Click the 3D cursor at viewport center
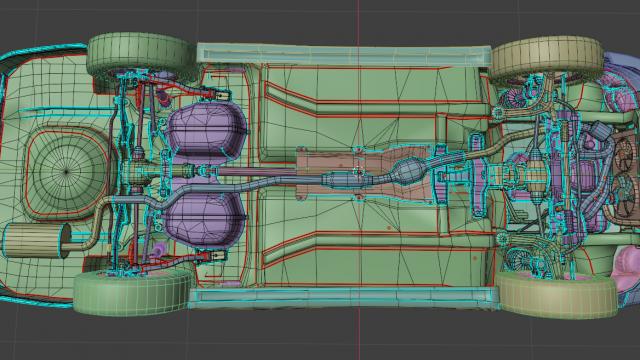 358,171
